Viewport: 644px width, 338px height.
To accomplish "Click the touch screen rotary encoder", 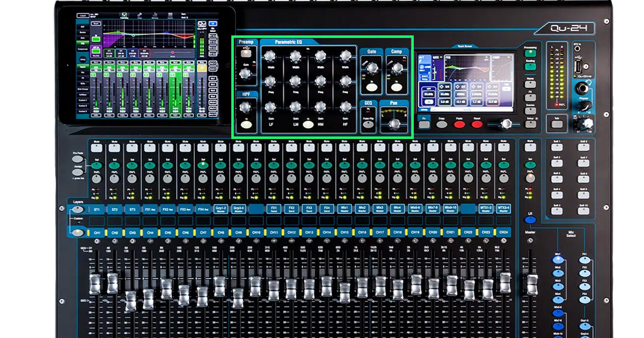I will click(506, 124).
